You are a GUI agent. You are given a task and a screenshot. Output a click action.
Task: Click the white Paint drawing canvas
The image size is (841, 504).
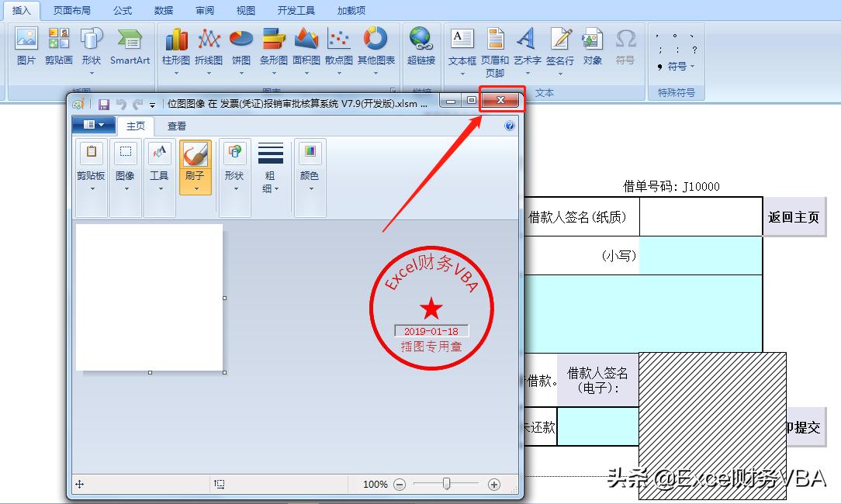(149, 298)
